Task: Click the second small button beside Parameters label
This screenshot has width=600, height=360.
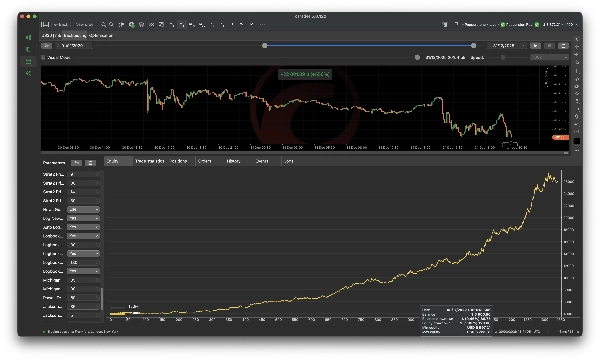Action: click(90, 163)
